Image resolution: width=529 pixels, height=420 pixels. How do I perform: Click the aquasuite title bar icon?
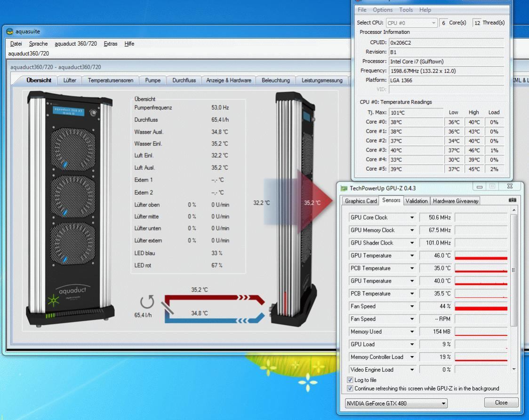pos(10,32)
